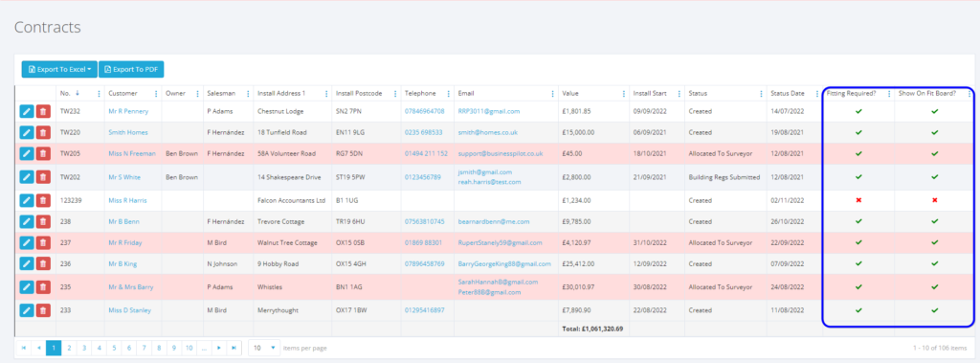This screenshot has width=980, height=363.
Task: Delete contract 233 with trash icon
Action: pyautogui.click(x=43, y=310)
